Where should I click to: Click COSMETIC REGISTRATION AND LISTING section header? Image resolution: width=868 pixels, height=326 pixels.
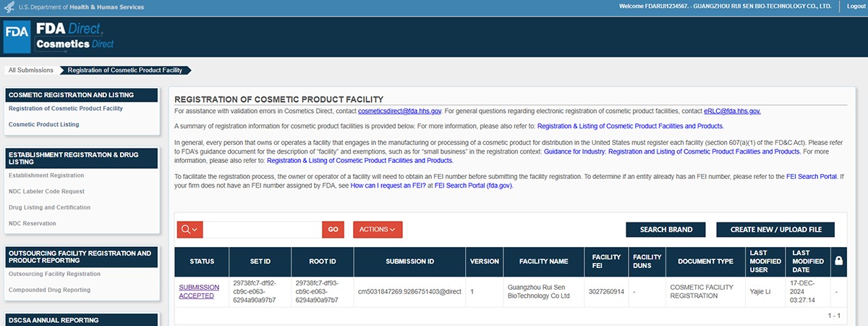tap(80, 95)
